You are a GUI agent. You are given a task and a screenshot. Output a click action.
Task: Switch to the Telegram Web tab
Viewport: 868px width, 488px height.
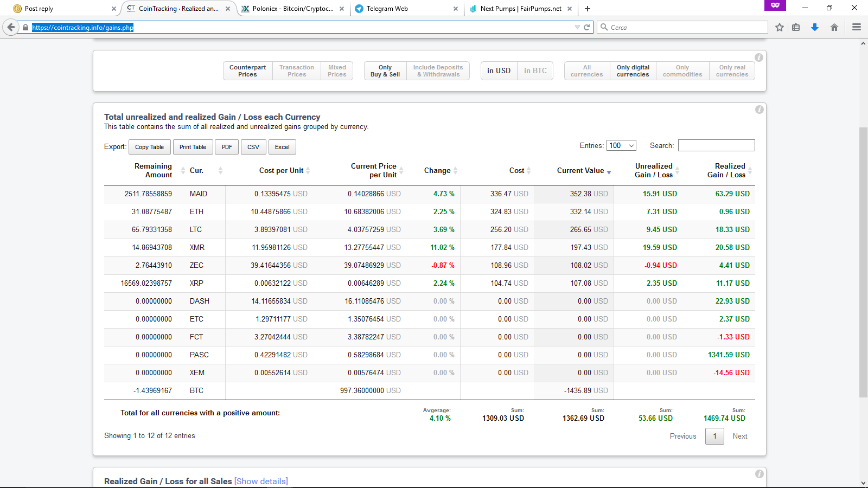pyautogui.click(x=406, y=9)
